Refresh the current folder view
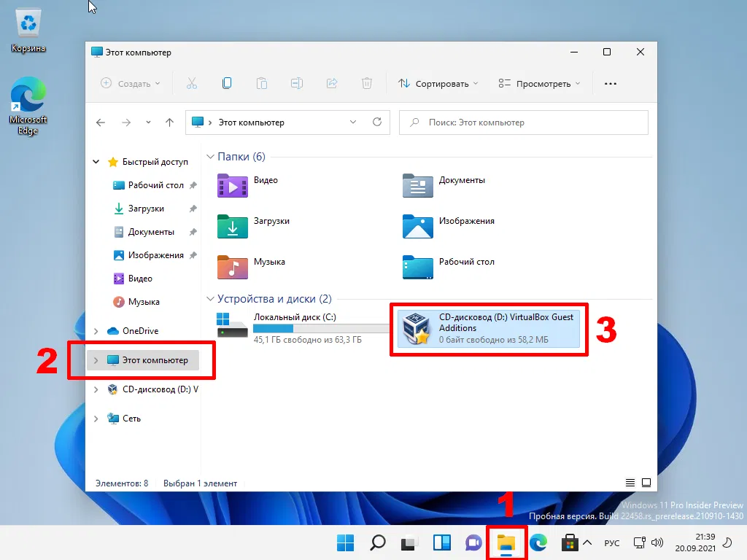Image resolution: width=747 pixels, height=560 pixels. coord(377,122)
